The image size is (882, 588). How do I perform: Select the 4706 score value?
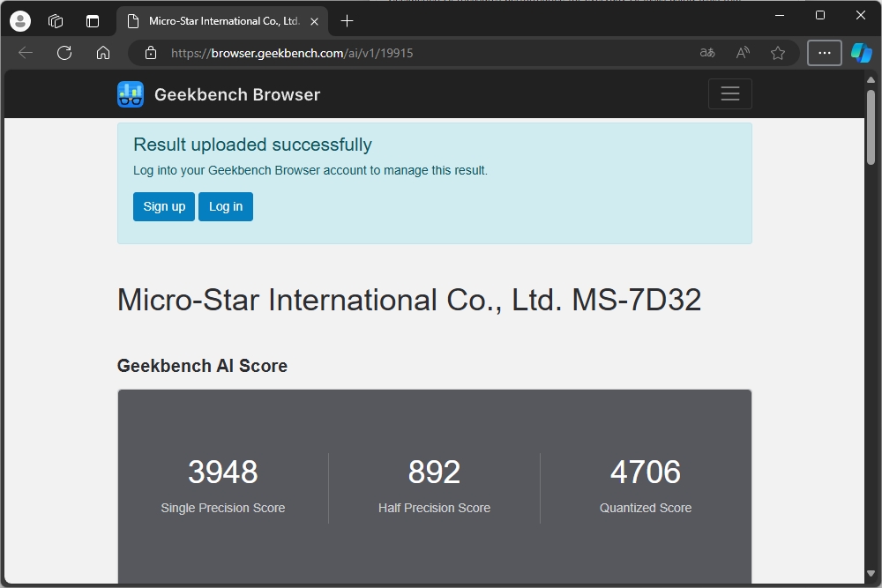coord(646,472)
